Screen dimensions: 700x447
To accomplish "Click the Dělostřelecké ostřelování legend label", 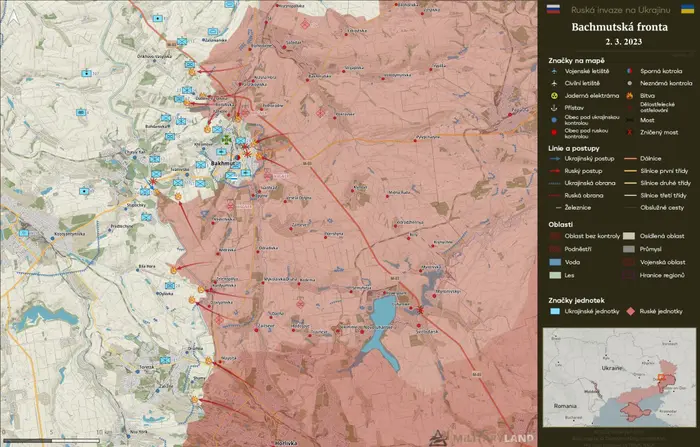I will click(x=658, y=107).
